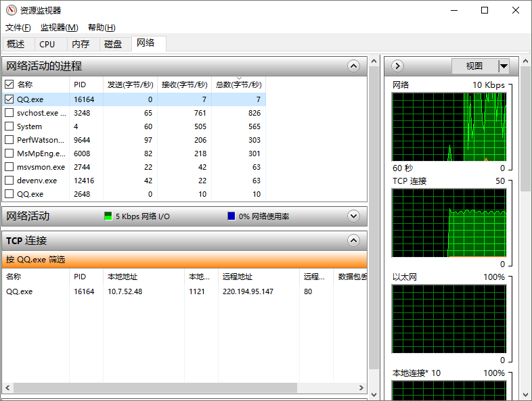Viewport: 532px width, 401px height.
Task: Select the devenv.exe process name
Action: point(37,181)
